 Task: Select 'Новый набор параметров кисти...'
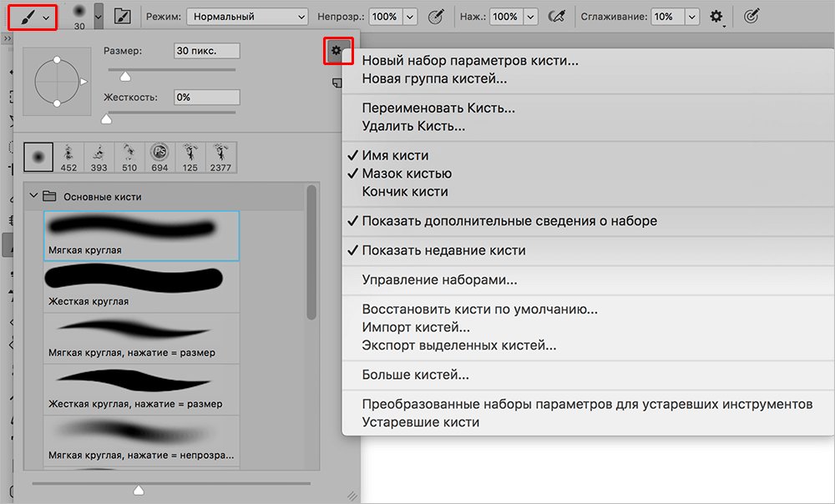(470, 61)
